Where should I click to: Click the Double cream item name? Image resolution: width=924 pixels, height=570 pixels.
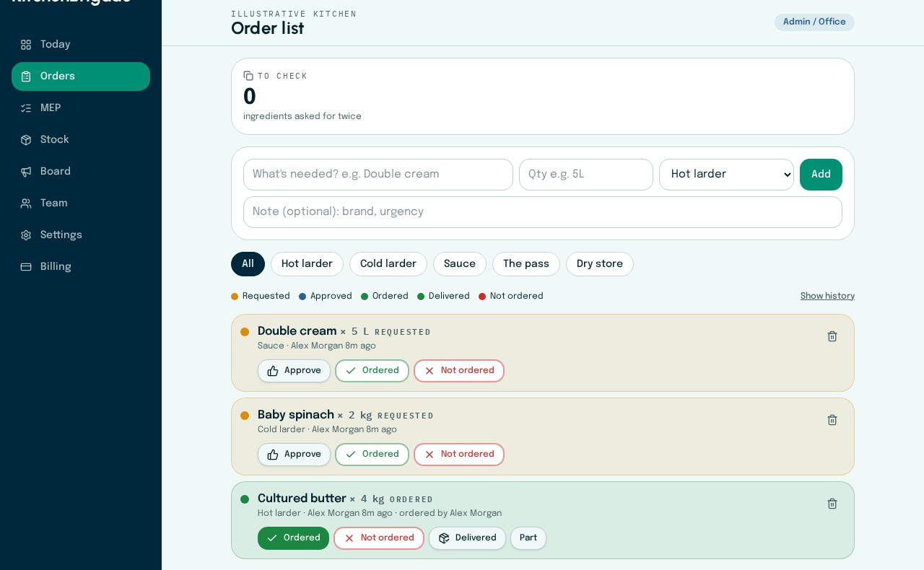pyautogui.click(x=297, y=331)
